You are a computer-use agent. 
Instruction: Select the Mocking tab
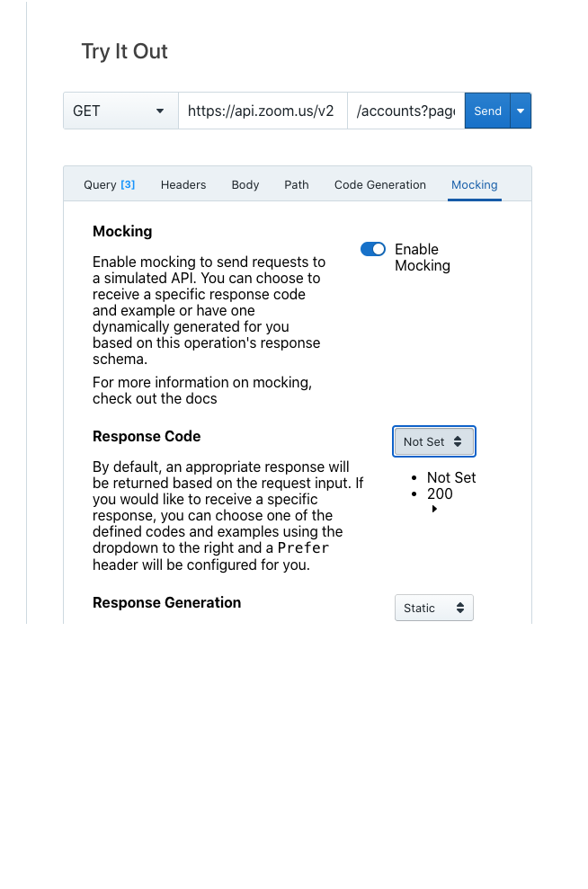tap(475, 184)
